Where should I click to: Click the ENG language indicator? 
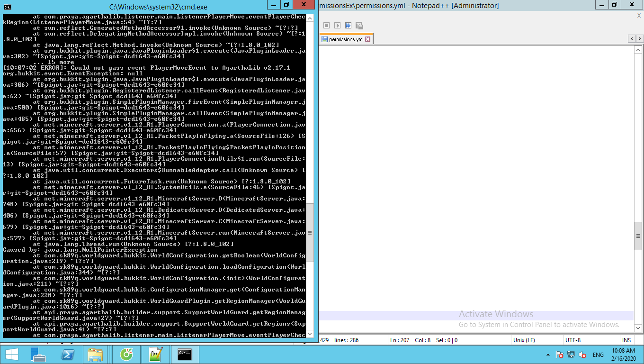(598, 355)
